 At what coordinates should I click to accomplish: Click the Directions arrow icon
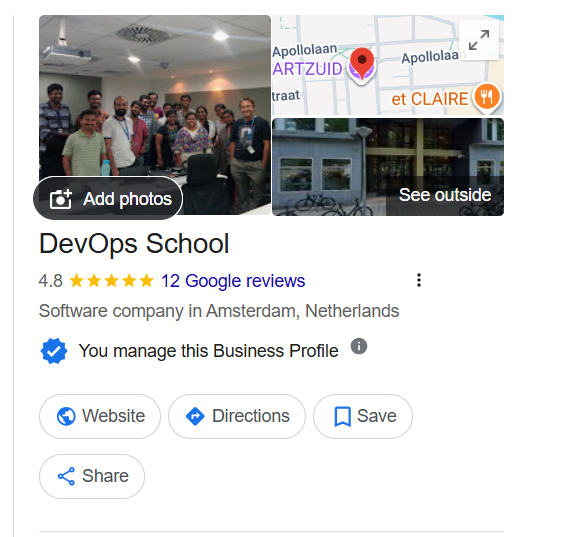[x=195, y=416]
